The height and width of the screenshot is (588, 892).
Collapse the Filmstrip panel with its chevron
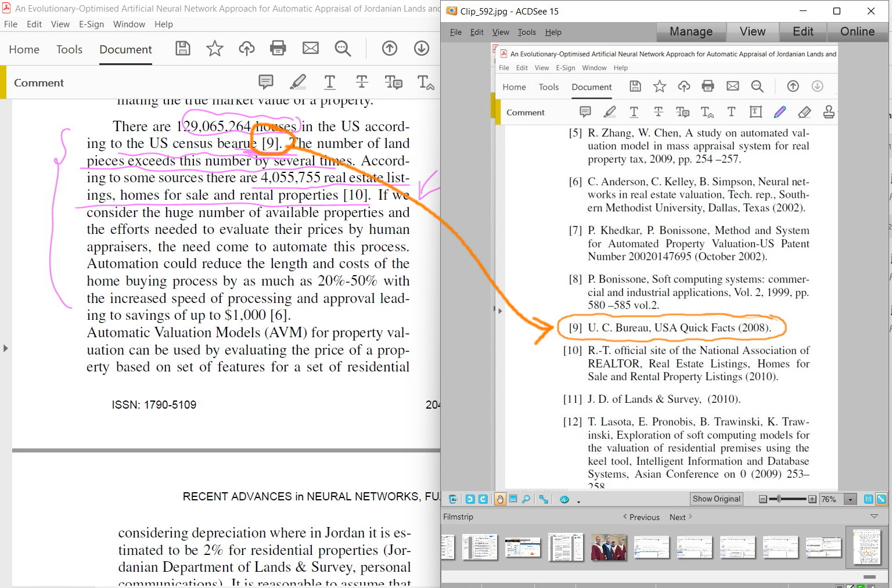coord(874,517)
